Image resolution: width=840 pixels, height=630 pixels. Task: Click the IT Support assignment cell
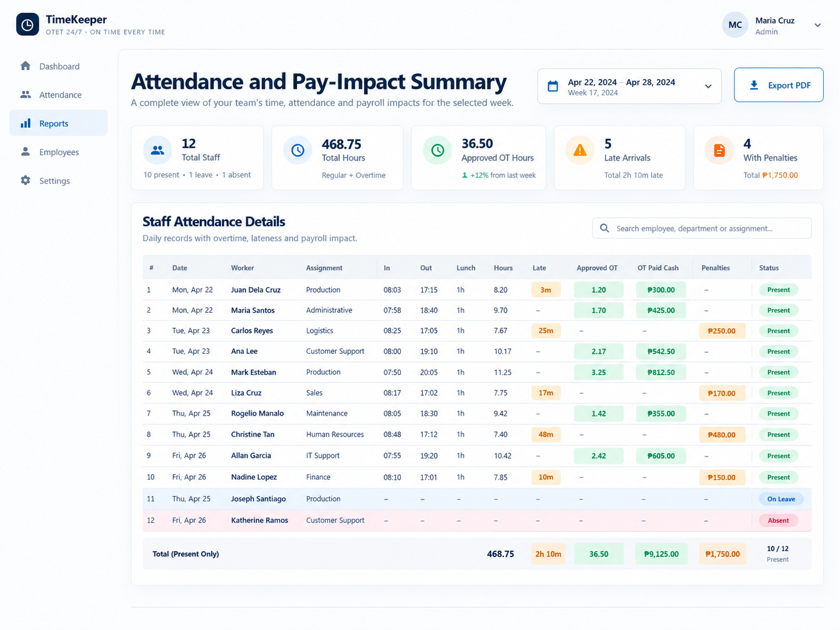click(x=323, y=455)
